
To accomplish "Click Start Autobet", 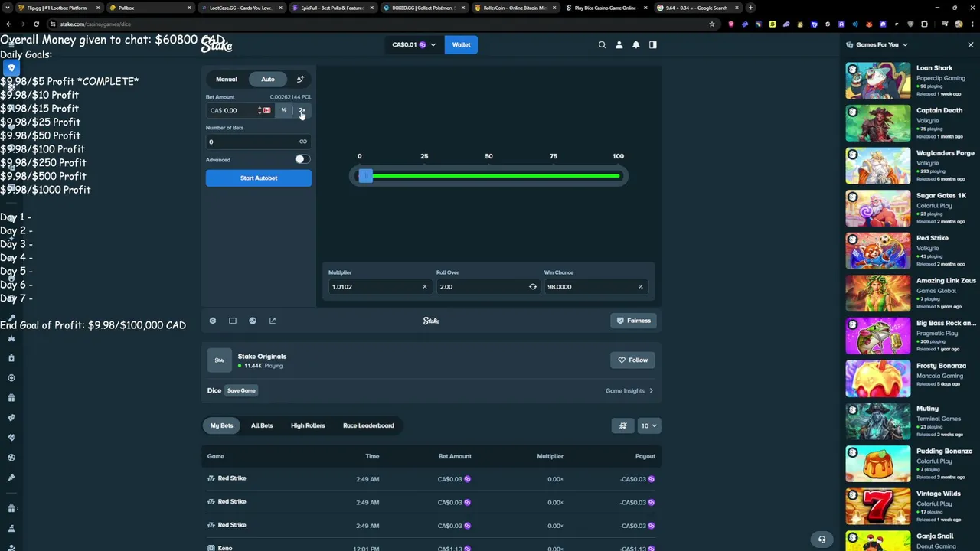I will 259,178.
